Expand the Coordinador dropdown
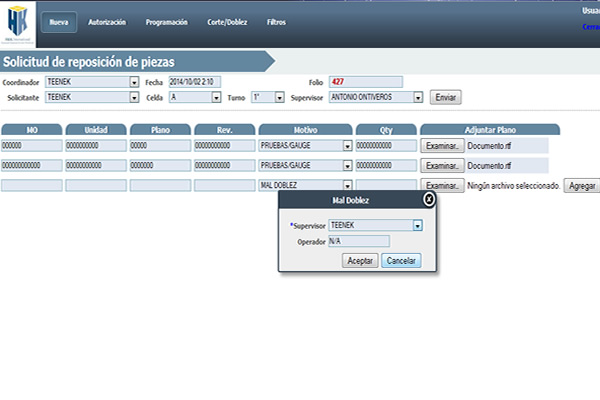 pos(134,82)
